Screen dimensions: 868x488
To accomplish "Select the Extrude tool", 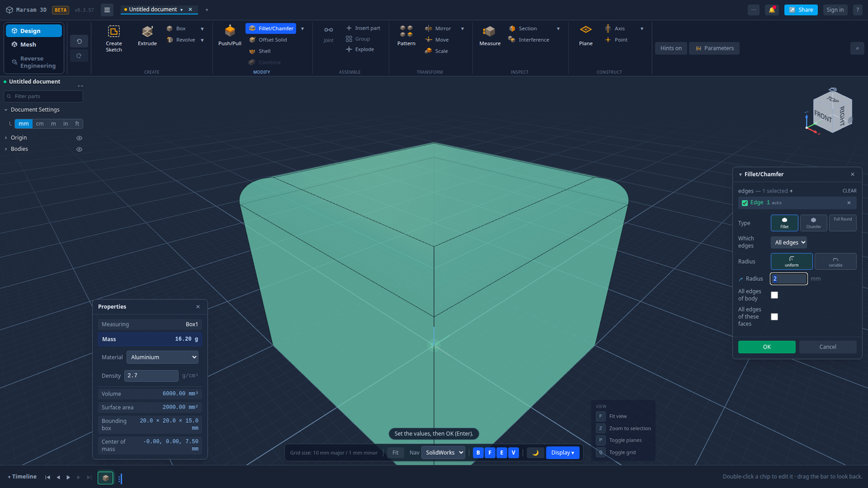I will pos(147,36).
